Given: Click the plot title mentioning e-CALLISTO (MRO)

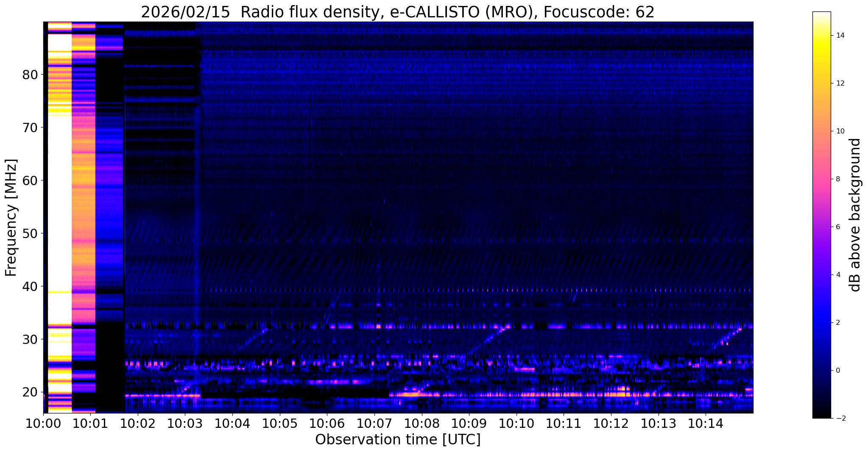Looking at the screenshot, I should click(x=398, y=12).
